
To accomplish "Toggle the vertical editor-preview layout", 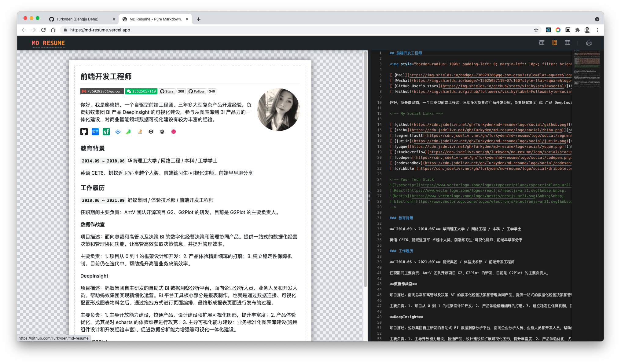I will coord(554,42).
